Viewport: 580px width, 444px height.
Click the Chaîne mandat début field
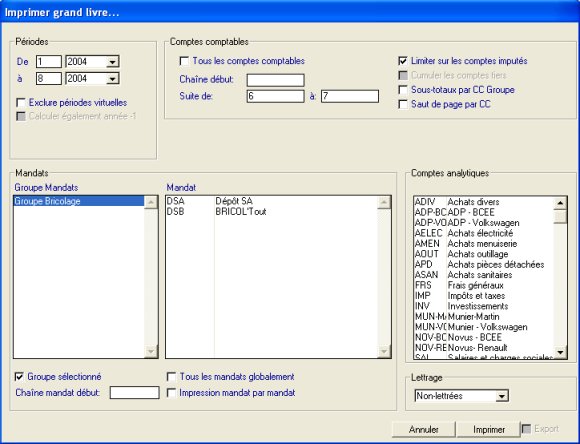pos(135,393)
